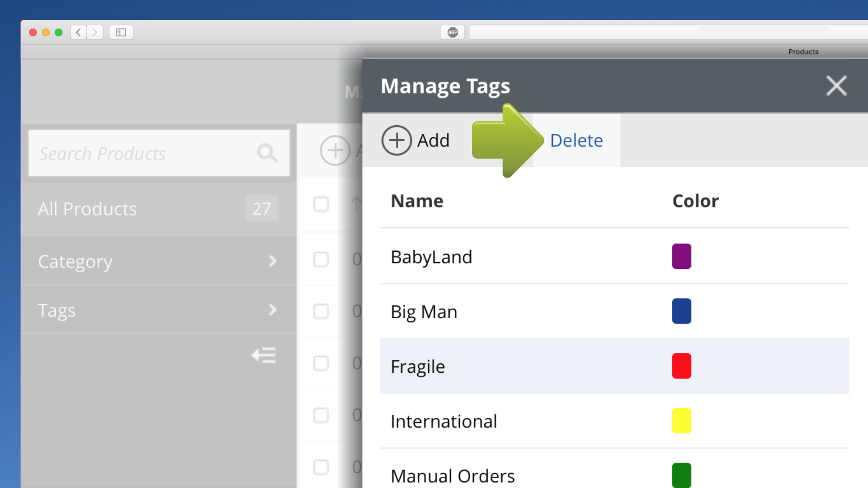Select the Big Man tag name

point(424,312)
